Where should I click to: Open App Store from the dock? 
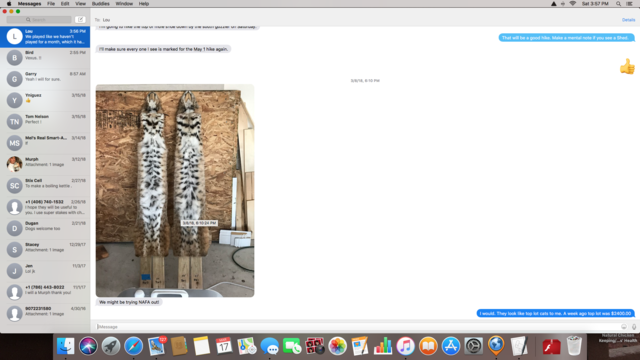(451, 346)
